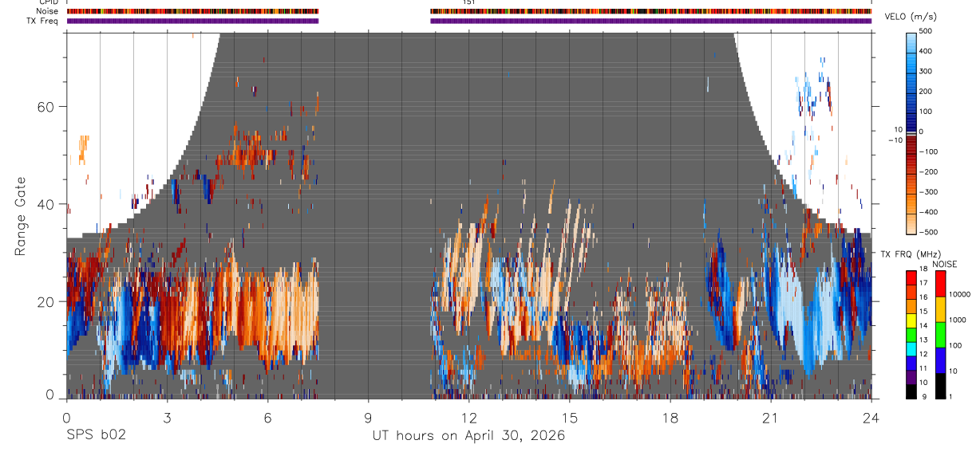Click the '400' tick on the velocity color bar
The image size is (980, 452).
pyautogui.click(x=927, y=51)
